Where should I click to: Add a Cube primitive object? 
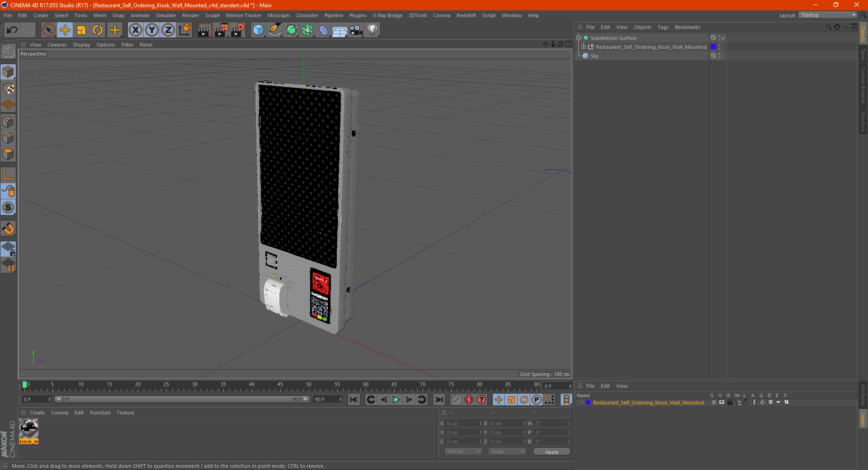(259, 30)
